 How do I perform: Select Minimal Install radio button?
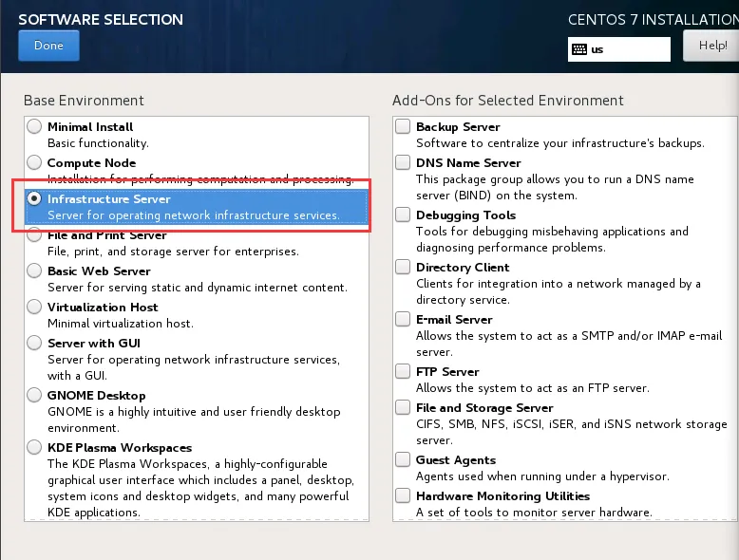[34, 126]
